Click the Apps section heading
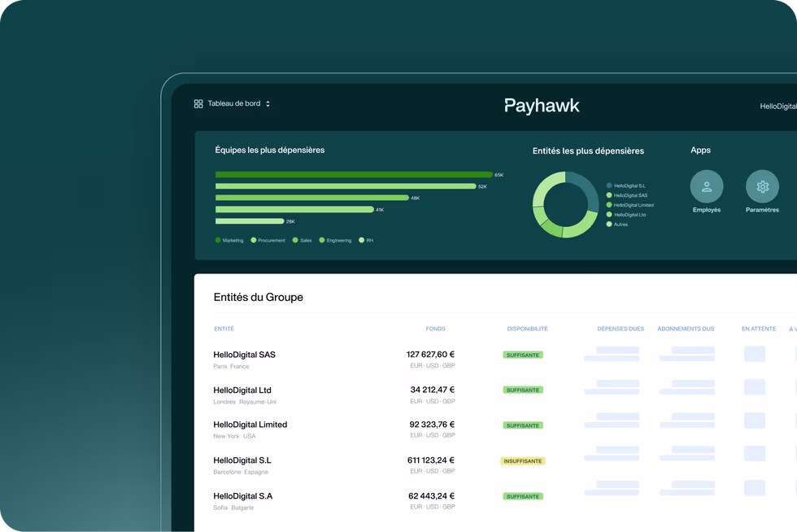797x532 pixels. (x=700, y=150)
